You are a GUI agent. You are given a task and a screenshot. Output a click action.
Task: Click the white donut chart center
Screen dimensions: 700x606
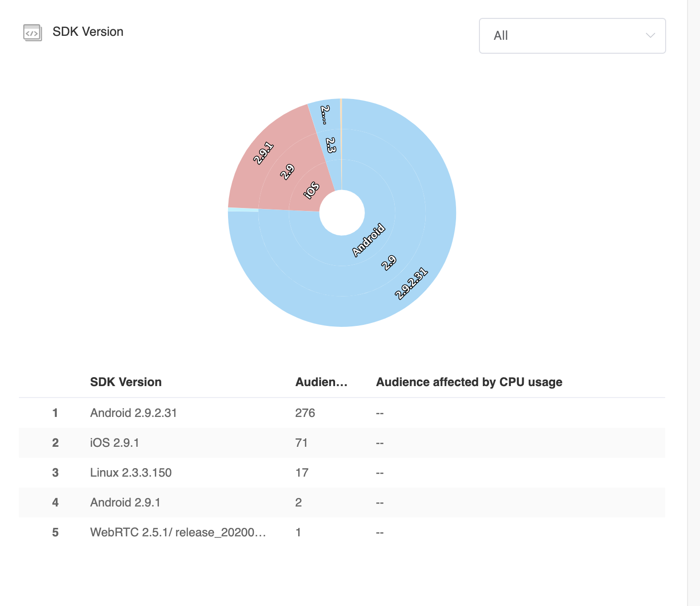[x=342, y=213]
